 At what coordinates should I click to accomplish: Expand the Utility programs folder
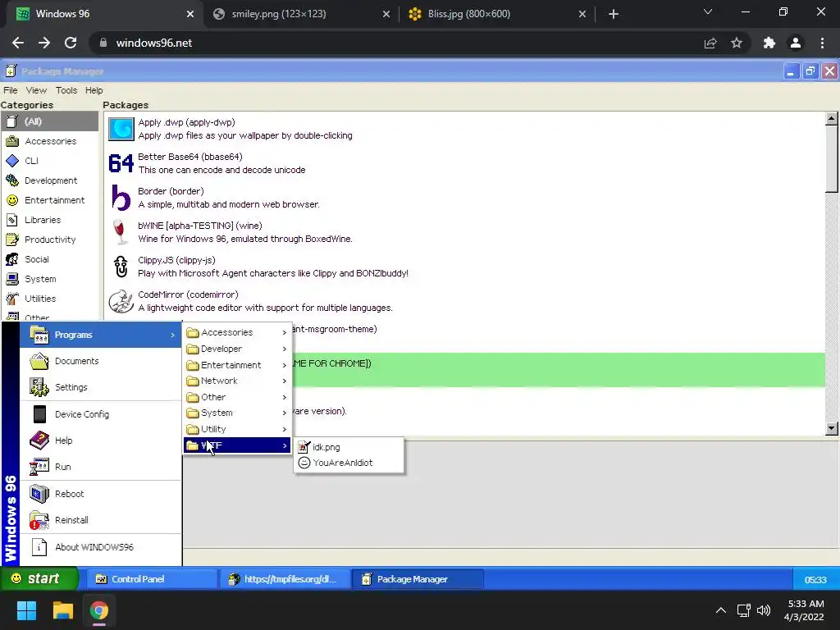pos(237,430)
